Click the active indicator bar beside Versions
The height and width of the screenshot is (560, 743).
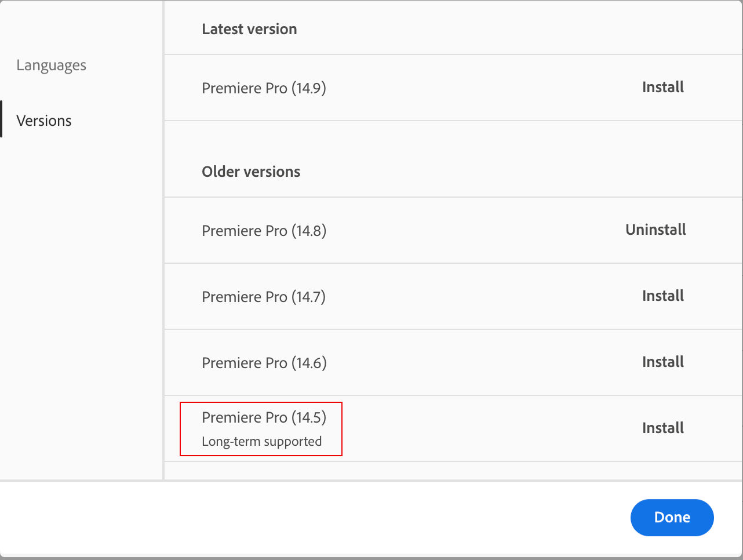click(x=1, y=119)
